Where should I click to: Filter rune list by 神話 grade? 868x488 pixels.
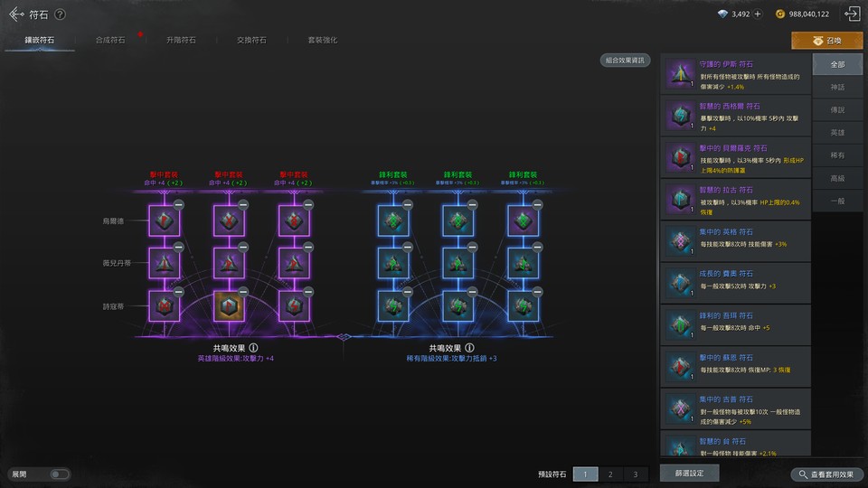pos(837,87)
